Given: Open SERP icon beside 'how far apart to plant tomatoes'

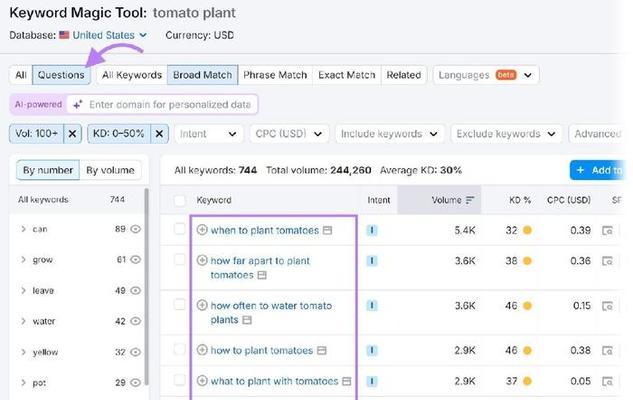Looking at the screenshot, I should tap(262, 275).
